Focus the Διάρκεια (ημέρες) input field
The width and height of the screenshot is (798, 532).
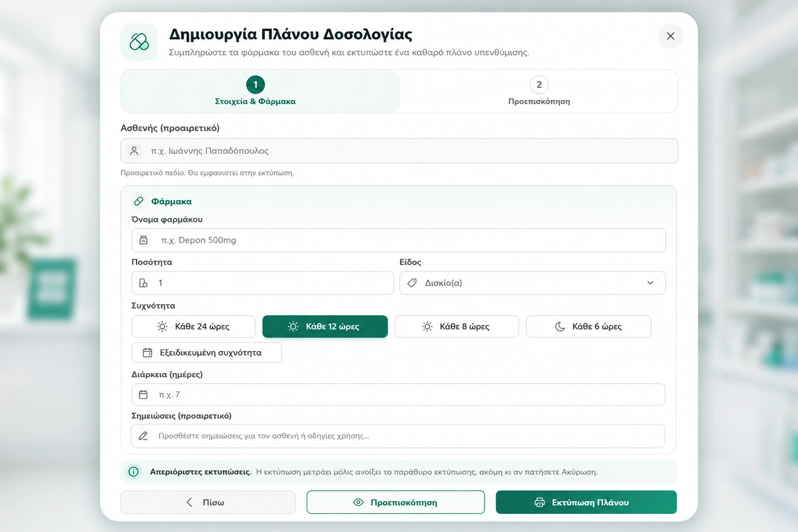[x=398, y=394]
